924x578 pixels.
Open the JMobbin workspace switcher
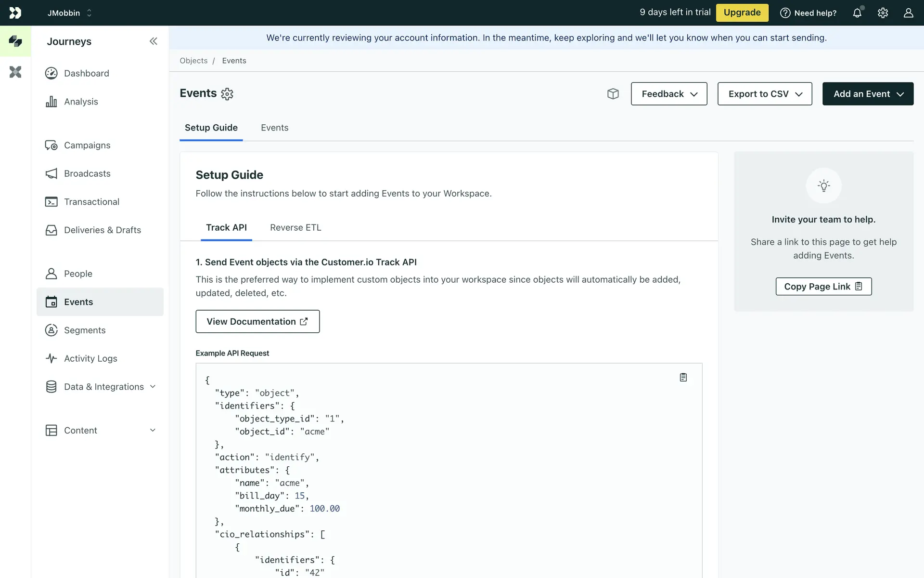(69, 13)
